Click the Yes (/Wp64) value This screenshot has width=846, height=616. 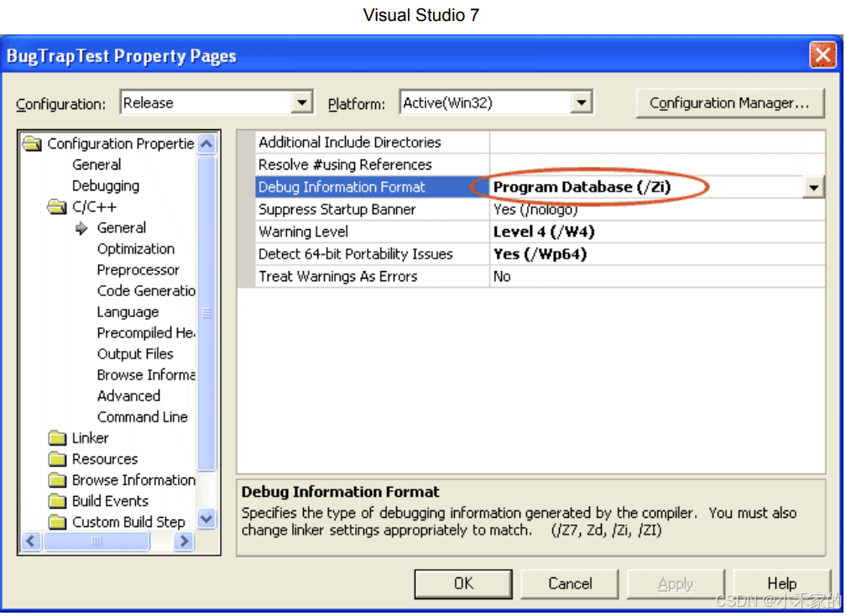540,254
